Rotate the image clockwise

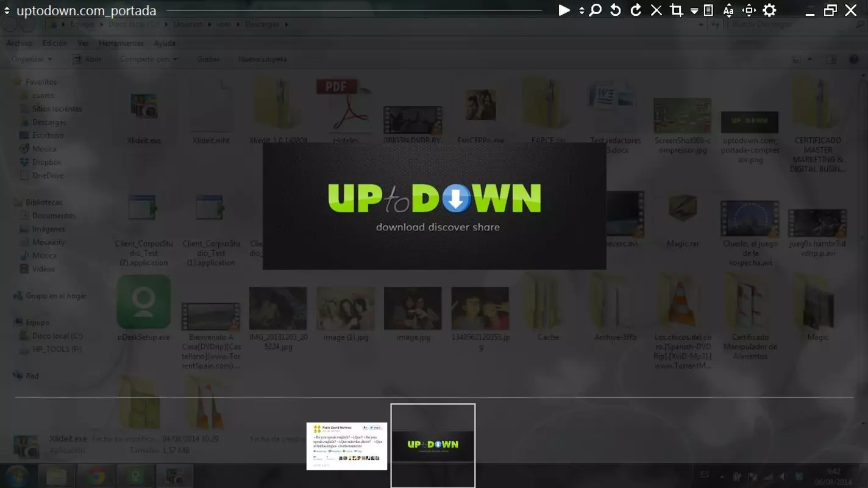[x=636, y=10]
